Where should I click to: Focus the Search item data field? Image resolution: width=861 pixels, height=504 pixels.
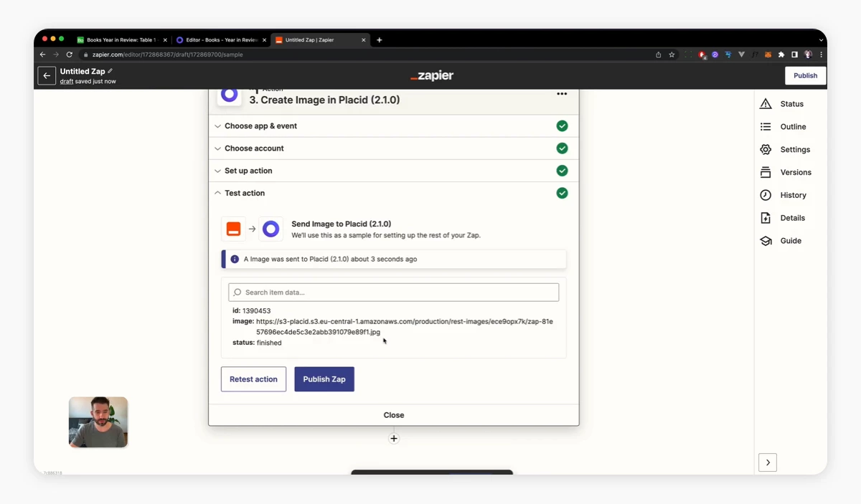[394, 293]
